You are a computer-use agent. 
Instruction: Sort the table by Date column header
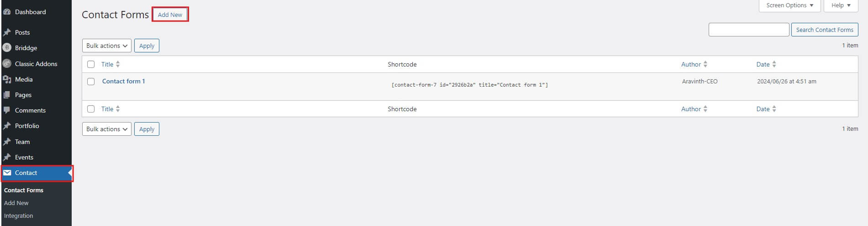point(763,64)
